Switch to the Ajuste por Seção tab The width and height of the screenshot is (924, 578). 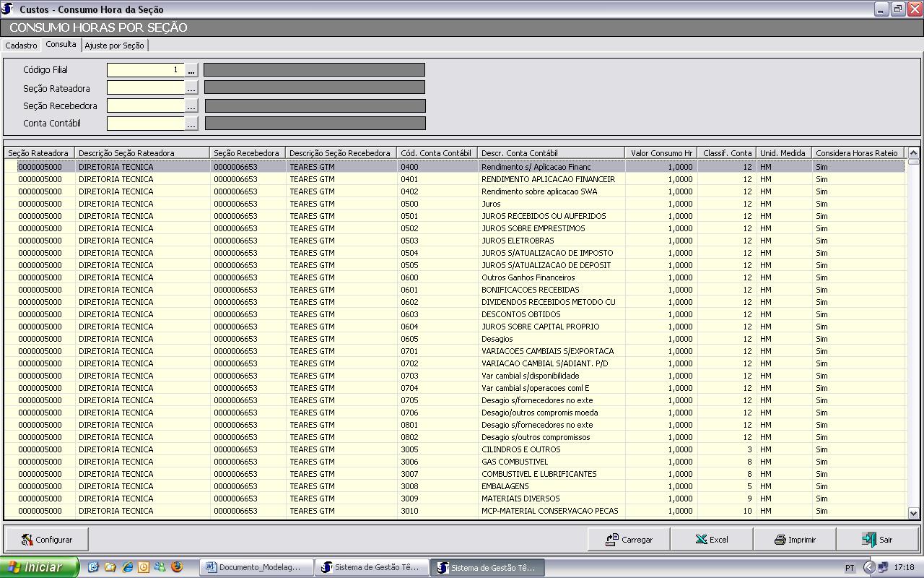[x=114, y=46]
